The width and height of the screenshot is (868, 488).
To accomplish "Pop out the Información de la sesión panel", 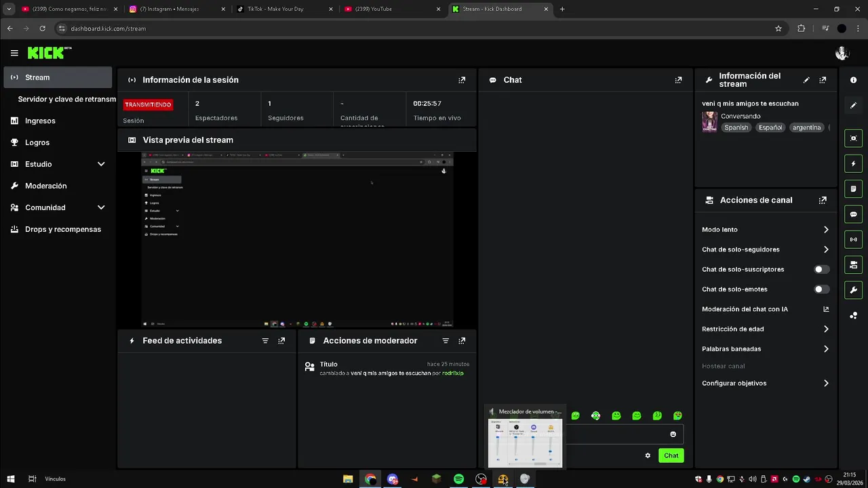I will coord(462,80).
